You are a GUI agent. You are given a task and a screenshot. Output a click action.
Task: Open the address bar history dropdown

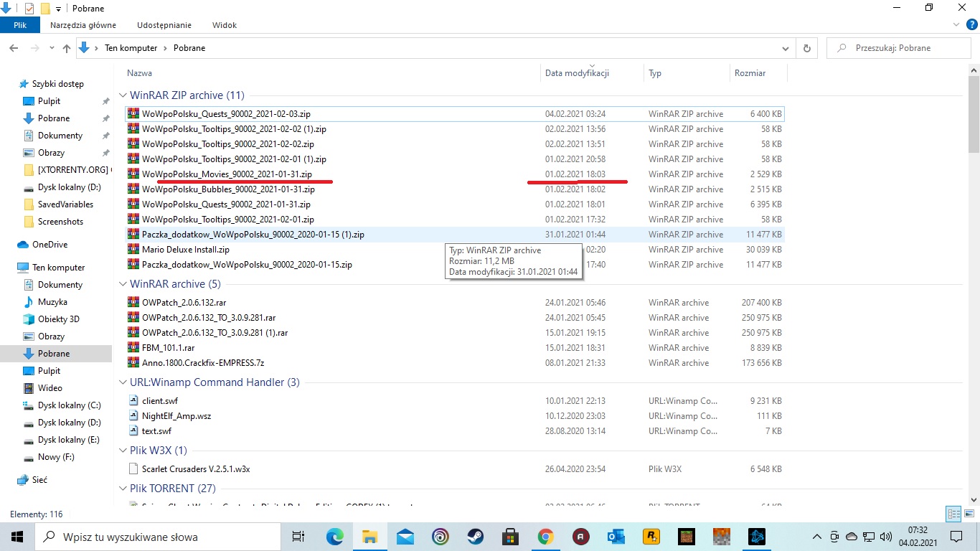tap(785, 48)
